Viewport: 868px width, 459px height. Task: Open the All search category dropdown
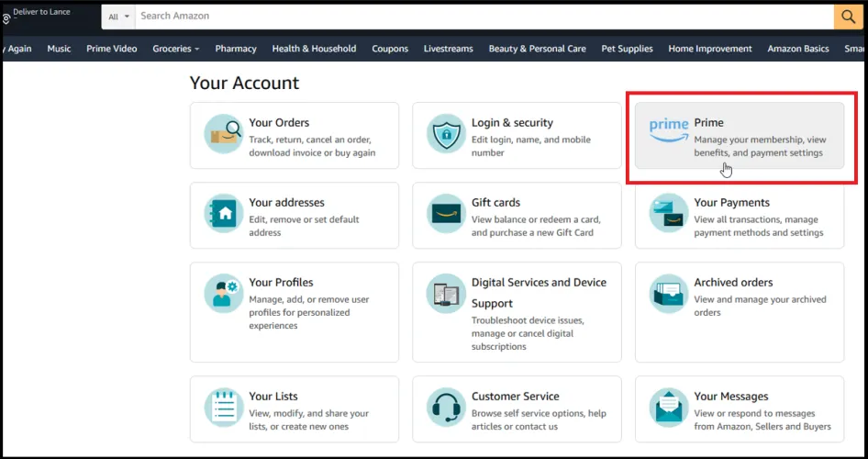point(118,17)
